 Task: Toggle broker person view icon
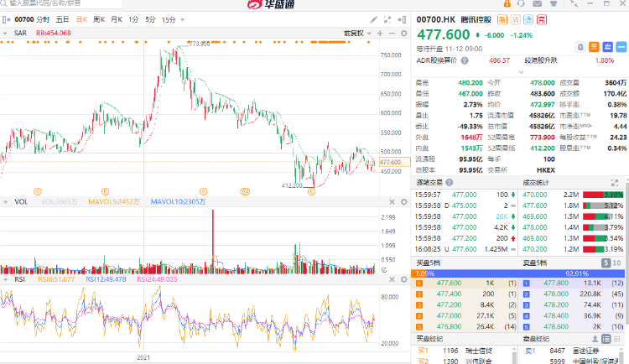click(x=595, y=339)
